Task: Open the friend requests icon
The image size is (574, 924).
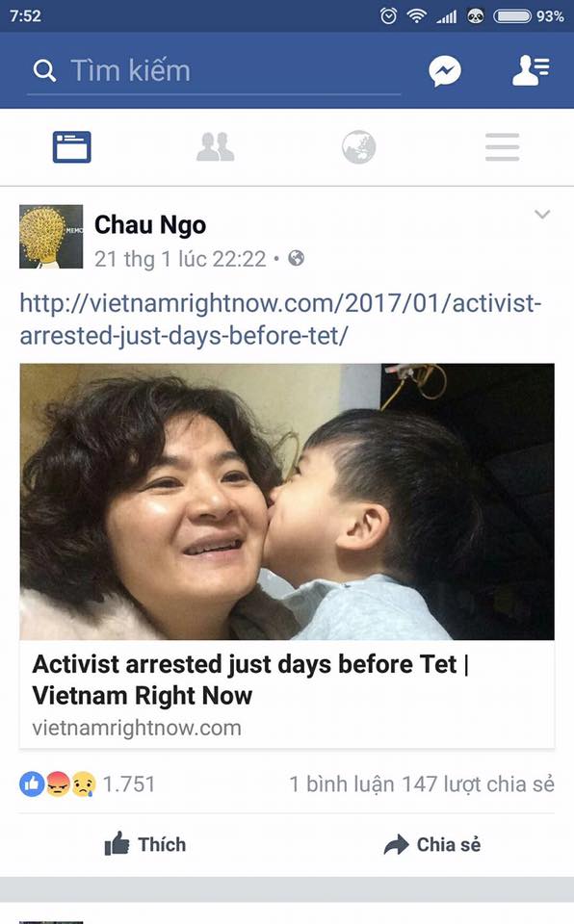Action: pyautogui.click(x=531, y=70)
